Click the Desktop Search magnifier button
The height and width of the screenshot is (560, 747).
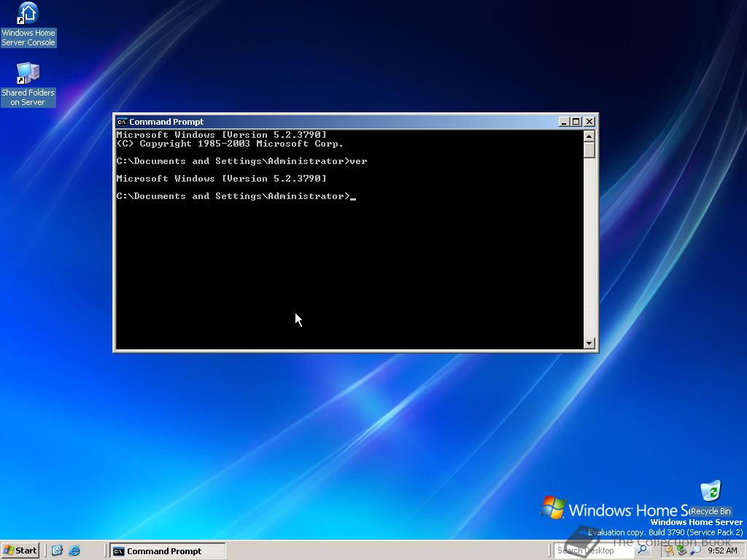pyautogui.click(x=642, y=551)
